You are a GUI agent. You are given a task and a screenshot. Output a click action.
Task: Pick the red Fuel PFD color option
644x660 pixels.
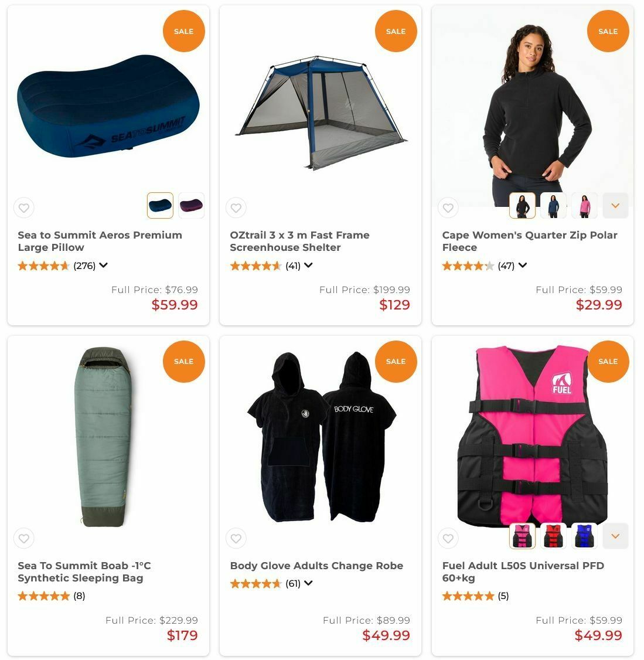tap(554, 536)
